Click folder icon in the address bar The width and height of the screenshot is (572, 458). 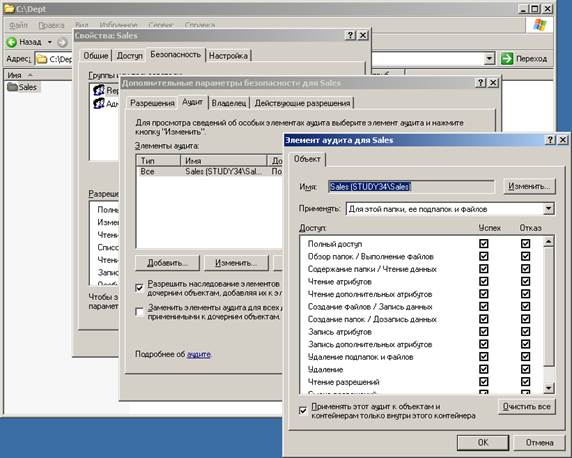[42, 59]
